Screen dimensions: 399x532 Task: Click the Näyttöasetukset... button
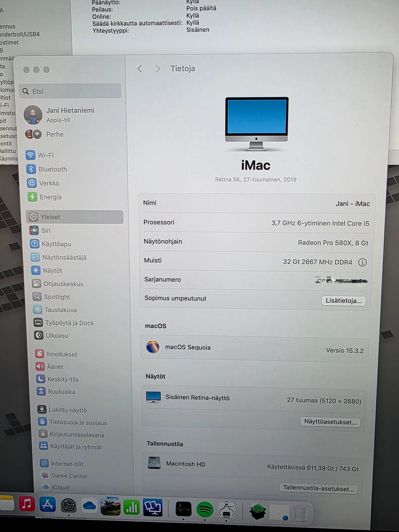click(x=330, y=422)
